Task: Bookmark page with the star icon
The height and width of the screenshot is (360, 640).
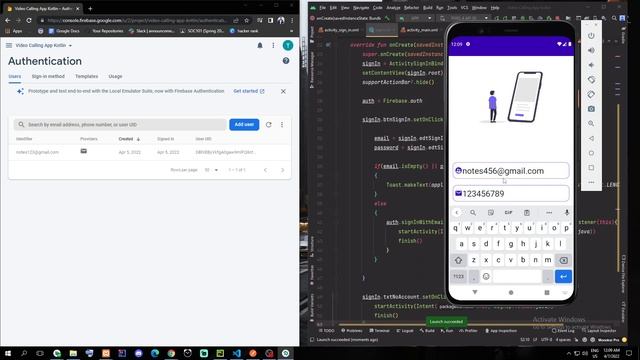Action: click(x=247, y=20)
